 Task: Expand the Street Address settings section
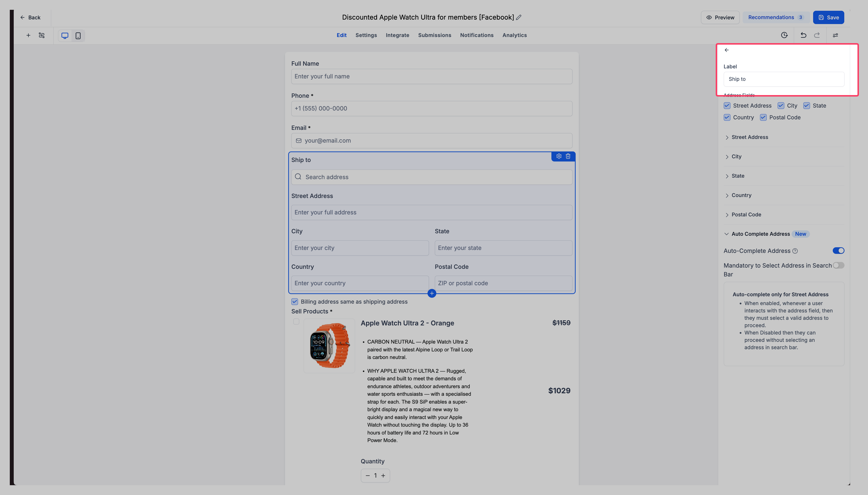point(784,137)
